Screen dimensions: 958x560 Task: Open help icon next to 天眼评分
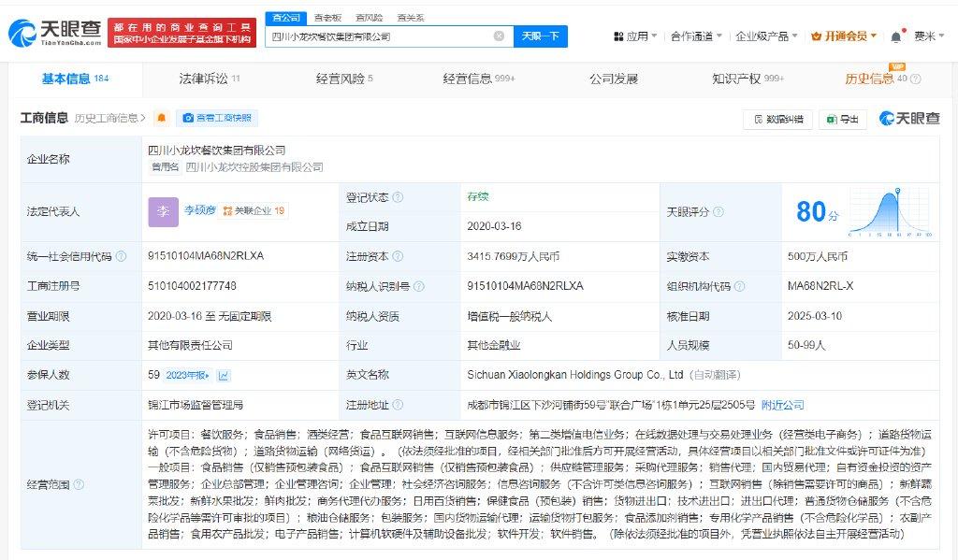[x=718, y=212]
